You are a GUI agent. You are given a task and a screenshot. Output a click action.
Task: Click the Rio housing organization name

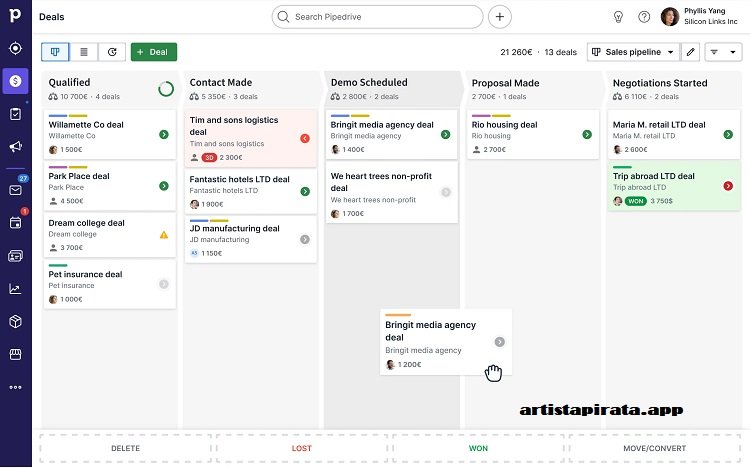[x=491, y=136]
